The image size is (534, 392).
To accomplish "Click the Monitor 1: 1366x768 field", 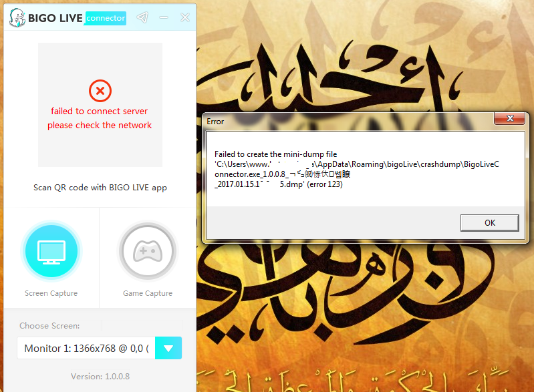I will [86, 348].
